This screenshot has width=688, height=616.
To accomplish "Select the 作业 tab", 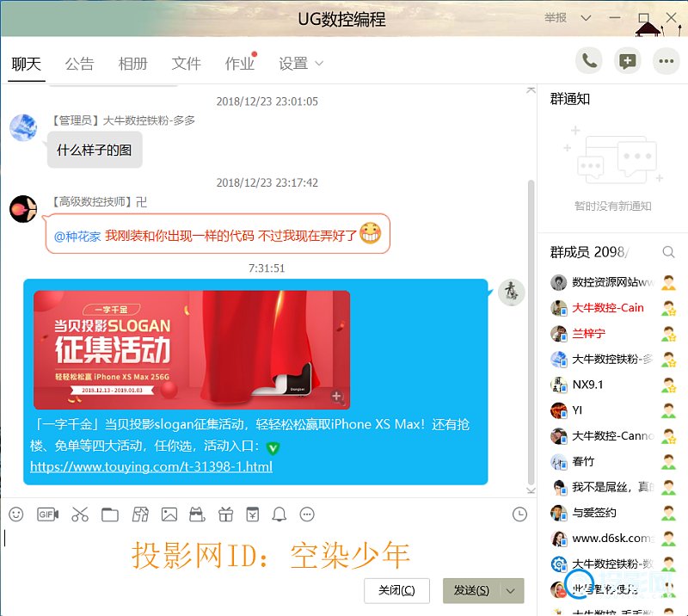I will coord(240,64).
